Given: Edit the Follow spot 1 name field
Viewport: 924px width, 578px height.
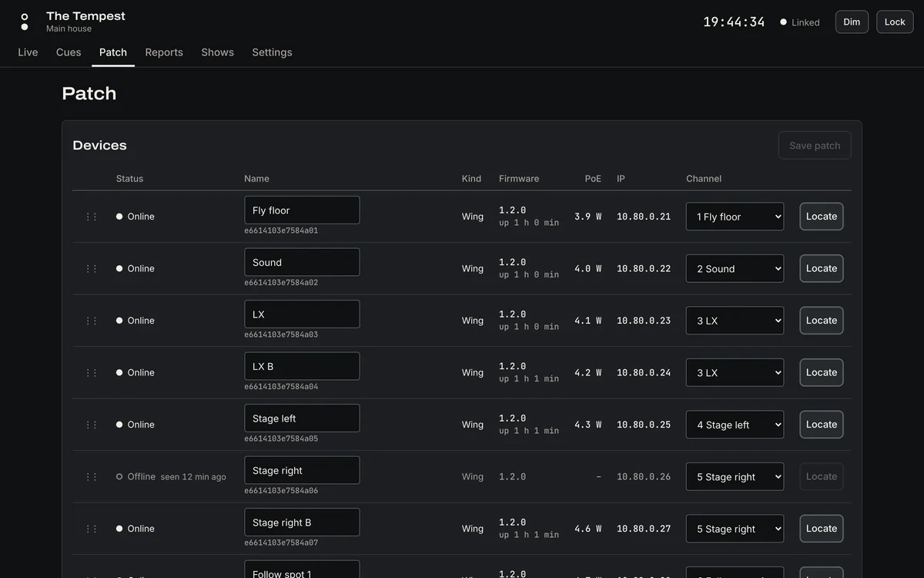Looking at the screenshot, I should tap(302, 570).
